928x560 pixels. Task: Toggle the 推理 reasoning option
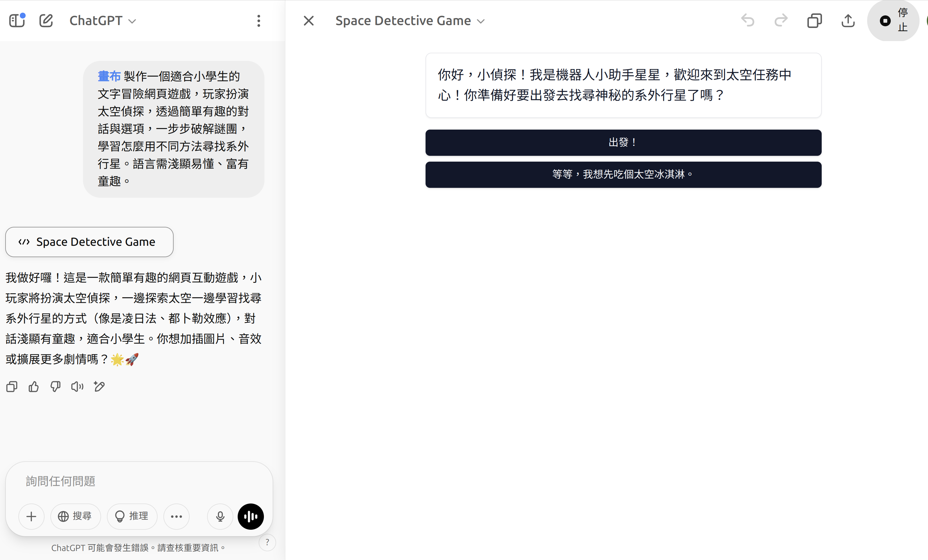click(x=132, y=516)
